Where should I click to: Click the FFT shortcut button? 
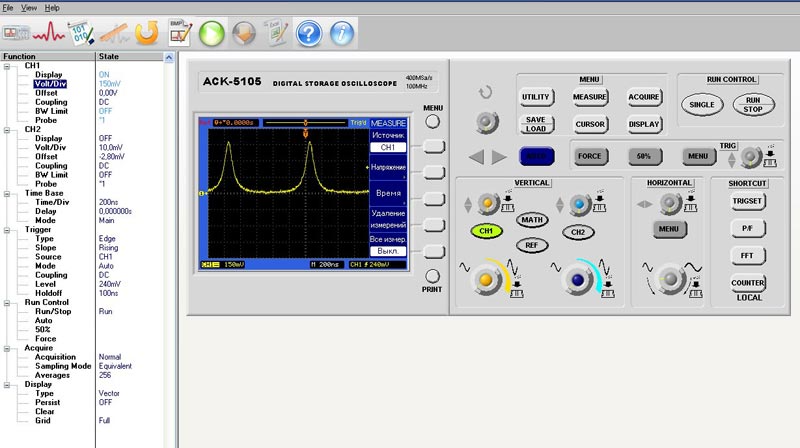click(x=747, y=256)
